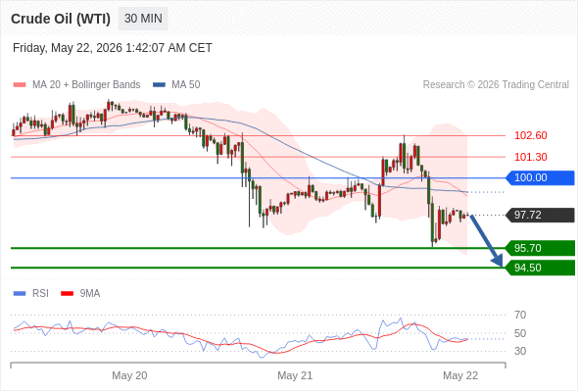Click the 30 MIN timeframe badge
Screen dimensions: 578x392
pyautogui.click(x=143, y=19)
